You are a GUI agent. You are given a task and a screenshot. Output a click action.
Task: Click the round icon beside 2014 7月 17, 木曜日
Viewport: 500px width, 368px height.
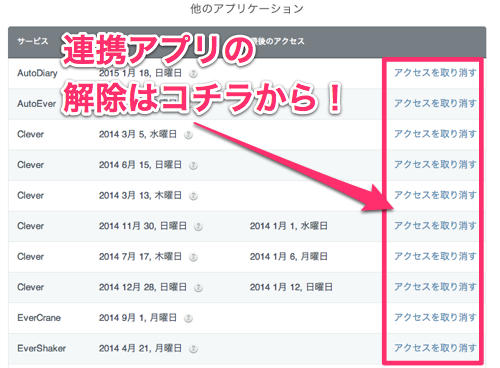pyautogui.click(x=193, y=257)
